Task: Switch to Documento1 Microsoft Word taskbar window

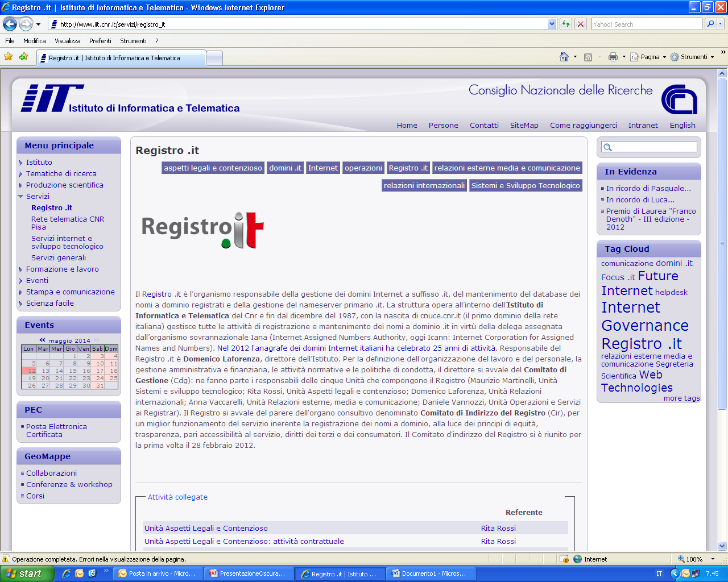Action: click(x=431, y=573)
